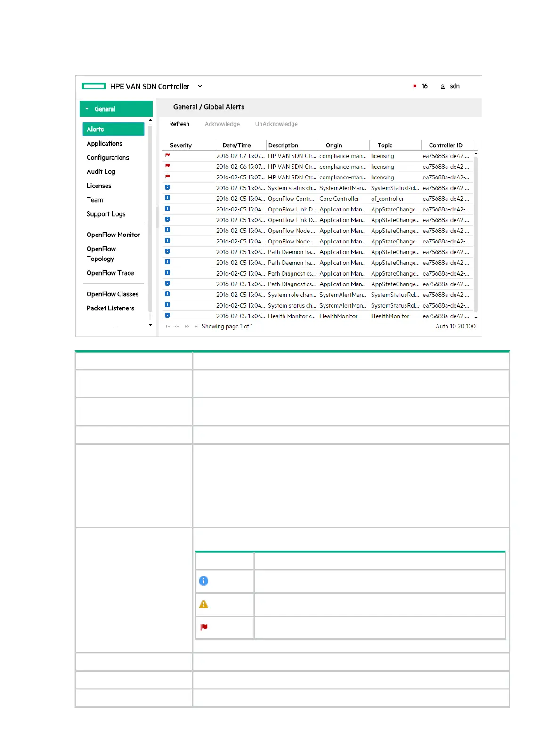Select the 'System role chan...' description cell
The image size is (560, 746).
tap(292, 295)
